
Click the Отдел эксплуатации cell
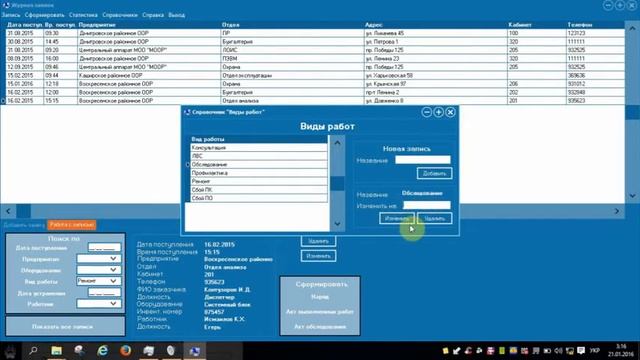(292, 76)
